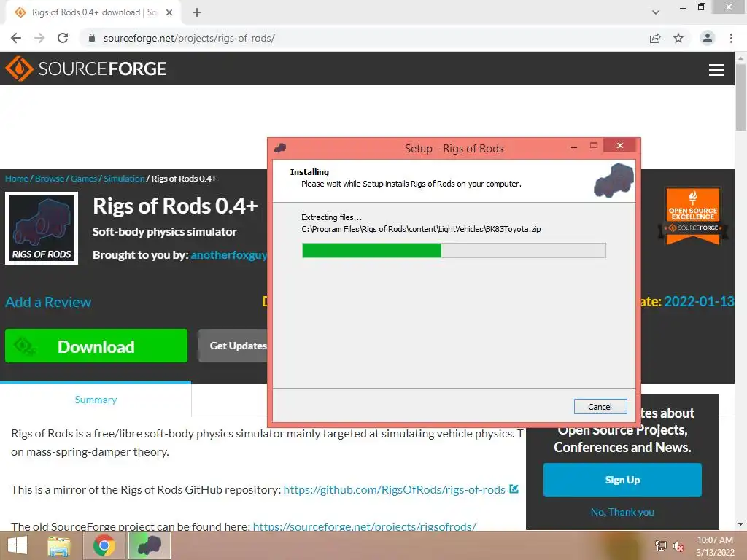747x560 pixels.
Task: Open Chrome's three-dot menu
Action: (731, 38)
